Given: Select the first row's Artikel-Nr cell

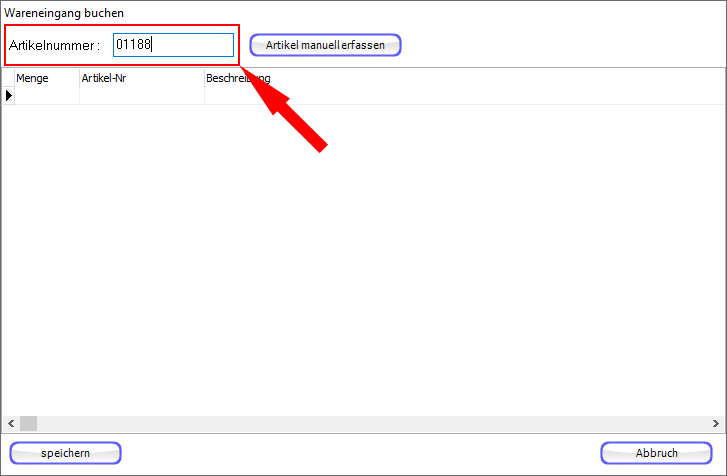Looking at the screenshot, I should 141,96.
